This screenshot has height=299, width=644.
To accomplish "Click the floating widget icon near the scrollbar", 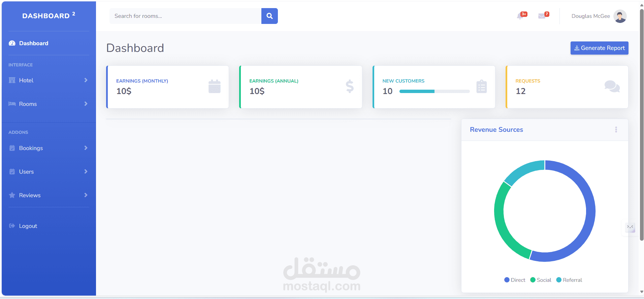I will pos(630,227).
